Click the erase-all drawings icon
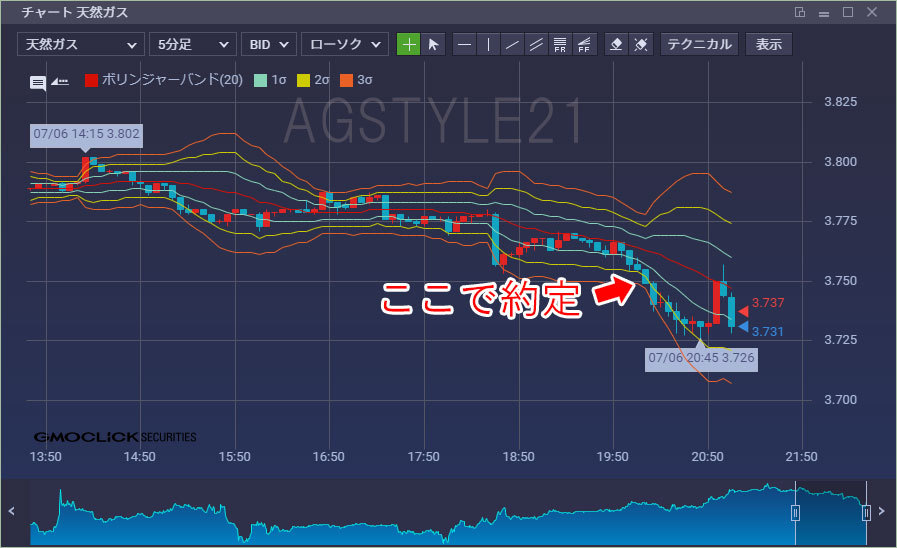Image resolution: width=897 pixels, height=548 pixels. [642, 44]
